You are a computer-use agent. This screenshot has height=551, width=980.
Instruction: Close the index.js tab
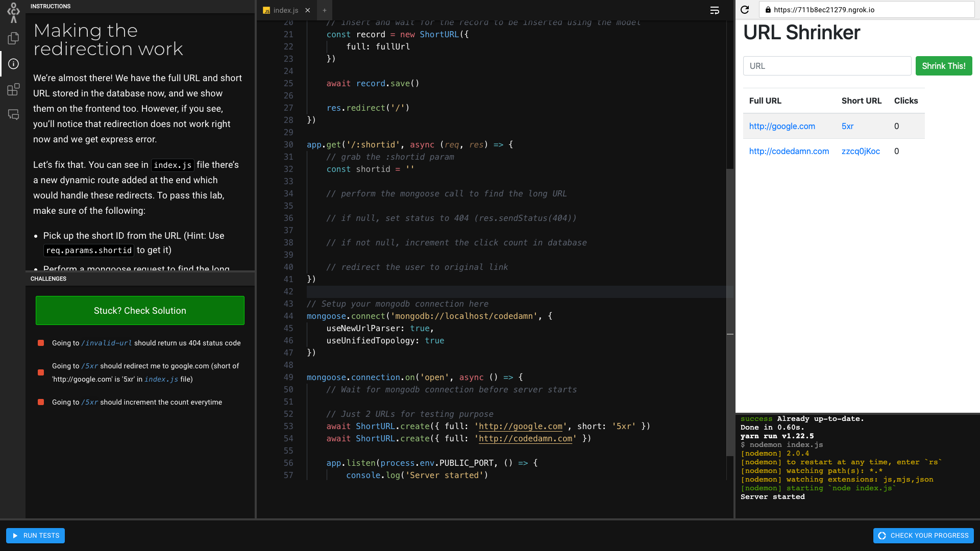pyautogui.click(x=308, y=10)
